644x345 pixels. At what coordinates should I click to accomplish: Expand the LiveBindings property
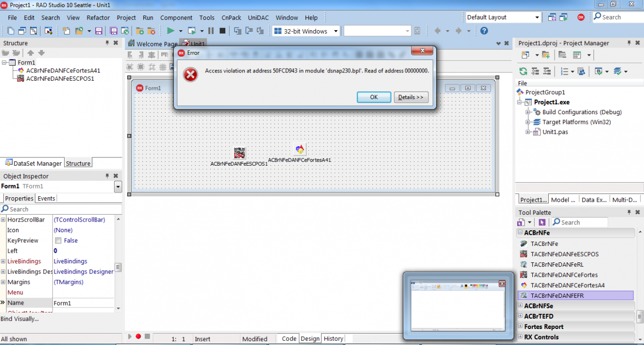tap(3, 261)
